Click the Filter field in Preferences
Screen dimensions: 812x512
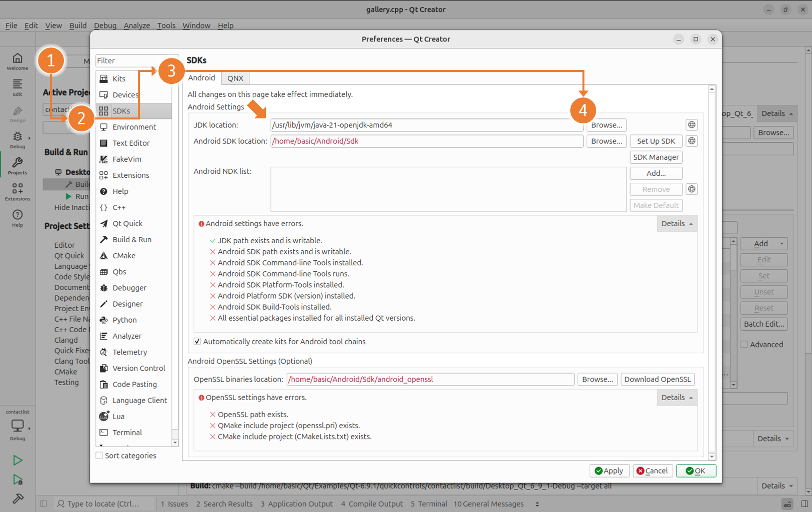coord(136,60)
